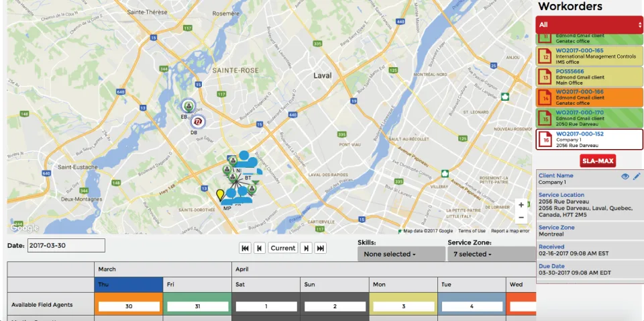
Task: Click the EB field agent map marker
Action: pyautogui.click(x=189, y=105)
